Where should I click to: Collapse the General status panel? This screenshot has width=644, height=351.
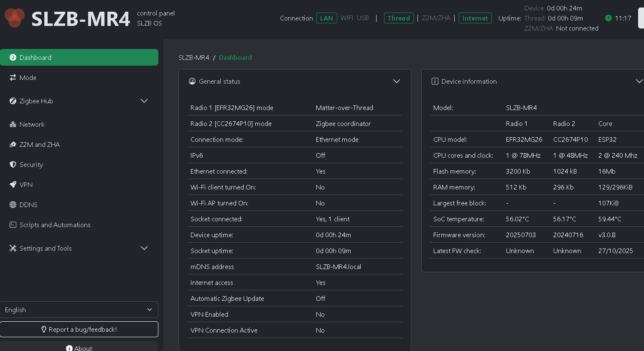[396, 82]
